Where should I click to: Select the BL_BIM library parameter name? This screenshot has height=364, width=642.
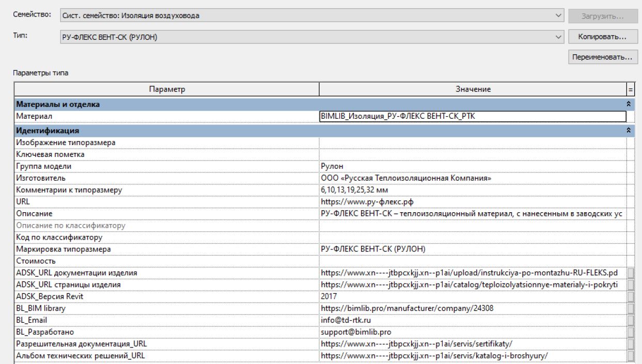click(x=41, y=309)
